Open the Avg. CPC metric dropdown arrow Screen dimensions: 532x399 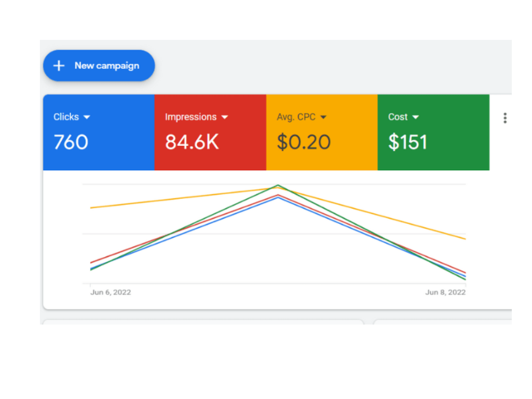click(x=323, y=117)
